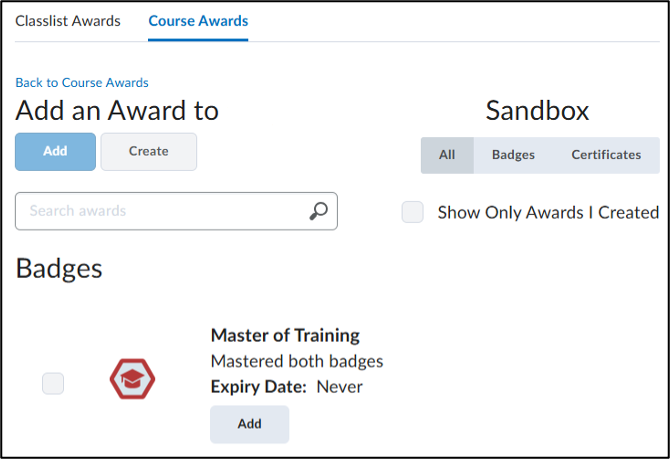The height and width of the screenshot is (460, 670).
Task: Select the Course Awards tab
Action: [x=198, y=20]
